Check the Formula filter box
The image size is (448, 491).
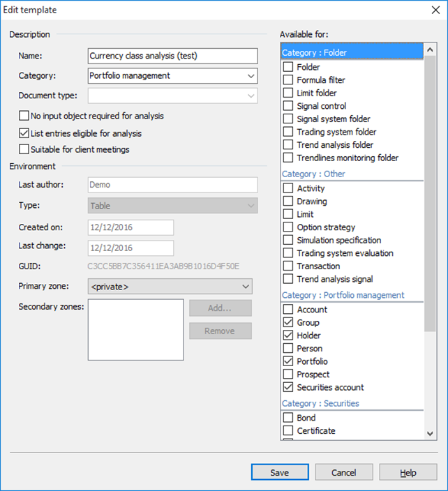(x=288, y=80)
